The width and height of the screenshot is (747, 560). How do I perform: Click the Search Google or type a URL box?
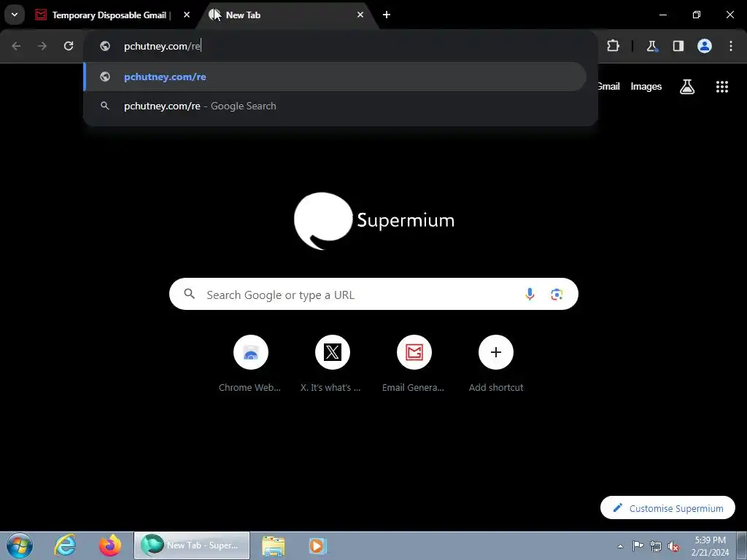(373, 295)
